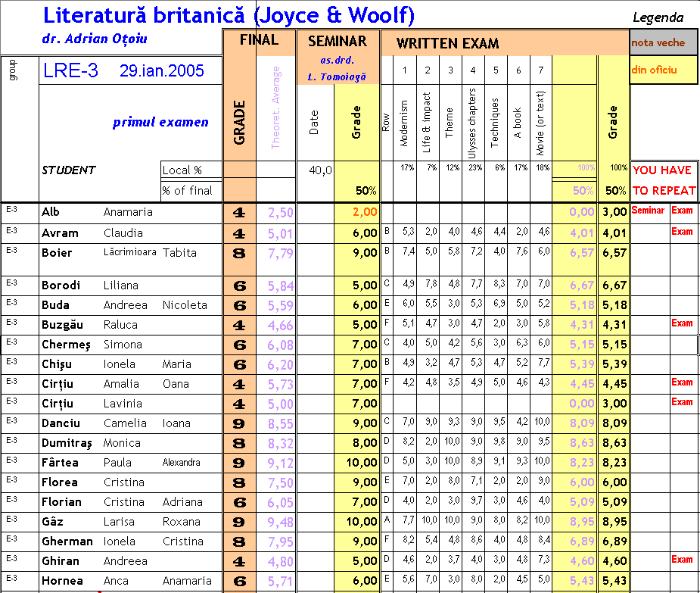Select the 'STUDENT' column header
Viewport: 700px width, 593px height.
point(68,170)
